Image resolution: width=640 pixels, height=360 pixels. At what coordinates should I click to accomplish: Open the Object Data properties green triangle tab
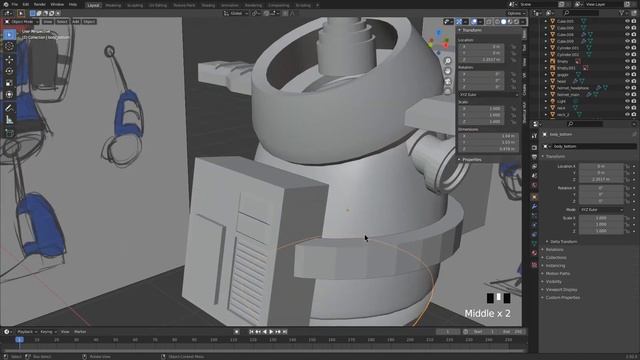pyautogui.click(x=534, y=244)
